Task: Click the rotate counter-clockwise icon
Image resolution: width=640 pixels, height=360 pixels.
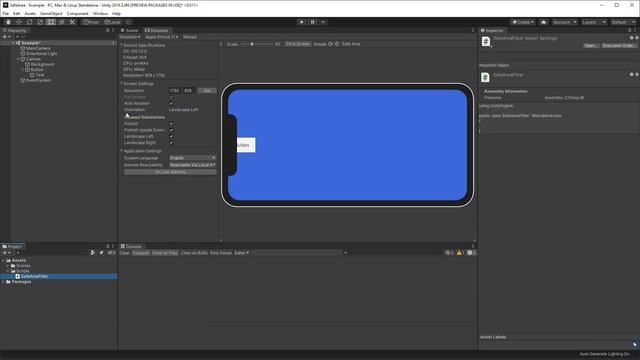Action: click(331, 44)
